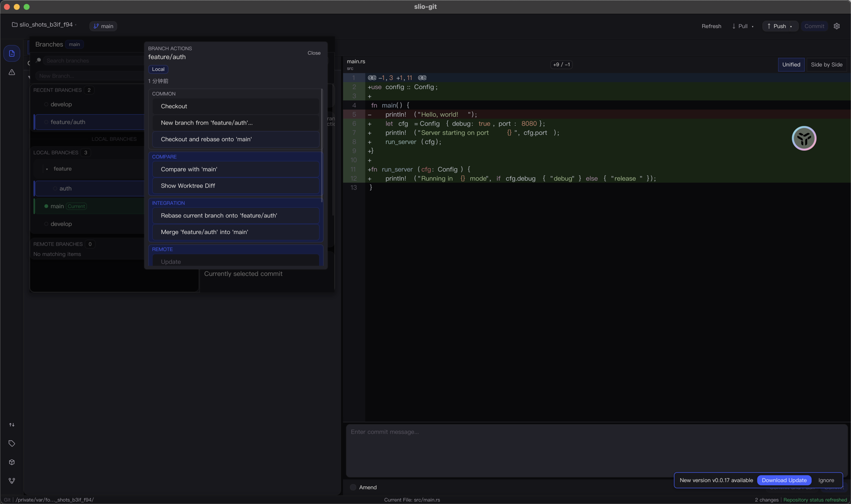
Task: Open the conflicts warning panel in the sidebar
Action: pyautogui.click(x=11, y=72)
